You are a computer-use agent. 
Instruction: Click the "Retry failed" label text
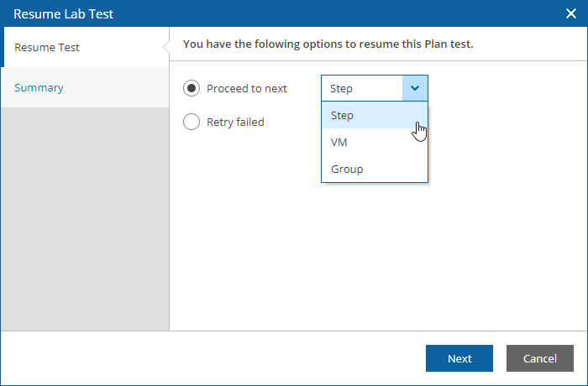pos(235,122)
